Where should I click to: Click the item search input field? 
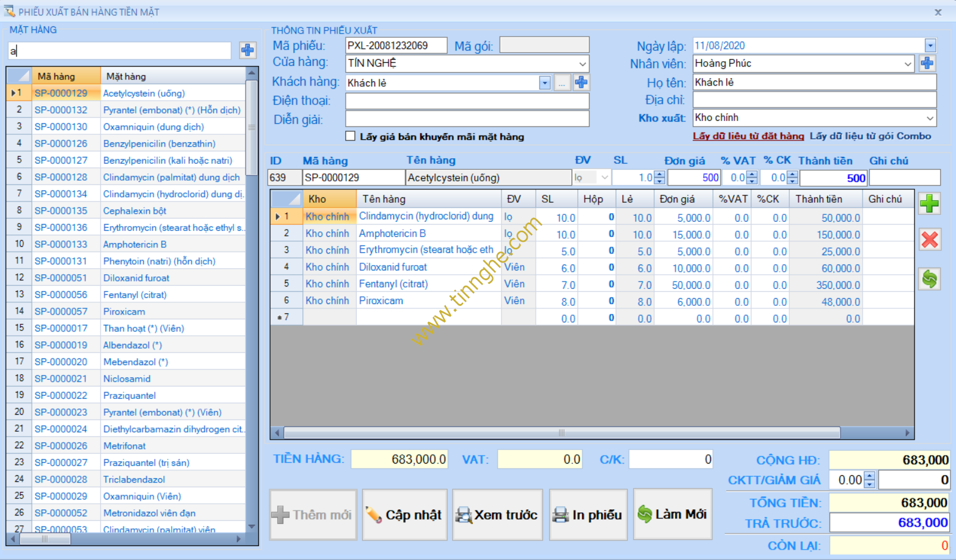tap(120, 51)
